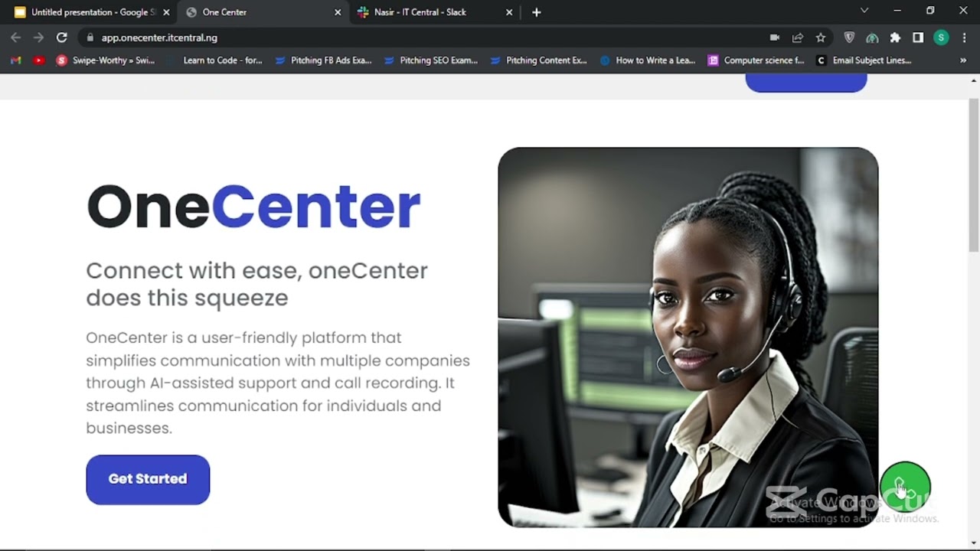Expand the hidden bookmarks overflow chevron
980x551 pixels.
click(963, 60)
